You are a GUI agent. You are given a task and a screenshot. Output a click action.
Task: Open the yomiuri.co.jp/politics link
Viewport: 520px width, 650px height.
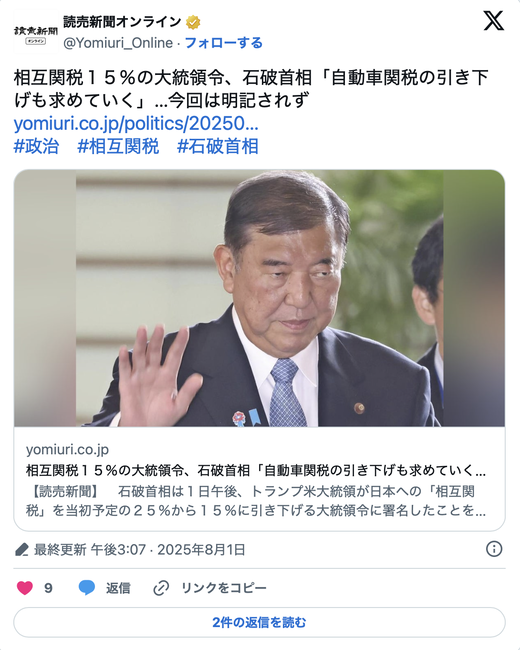pyautogui.click(x=136, y=124)
